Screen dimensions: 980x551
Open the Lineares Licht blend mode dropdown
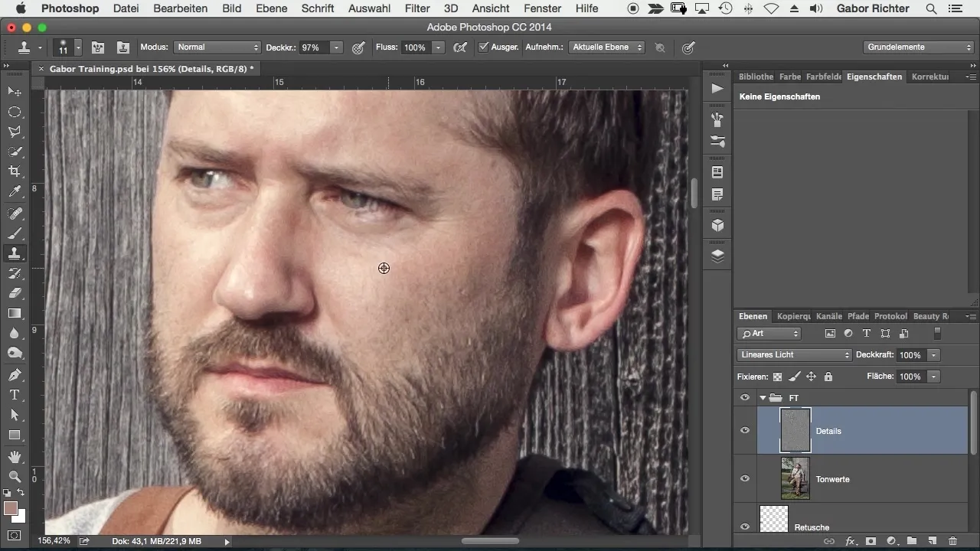tap(794, 355)
